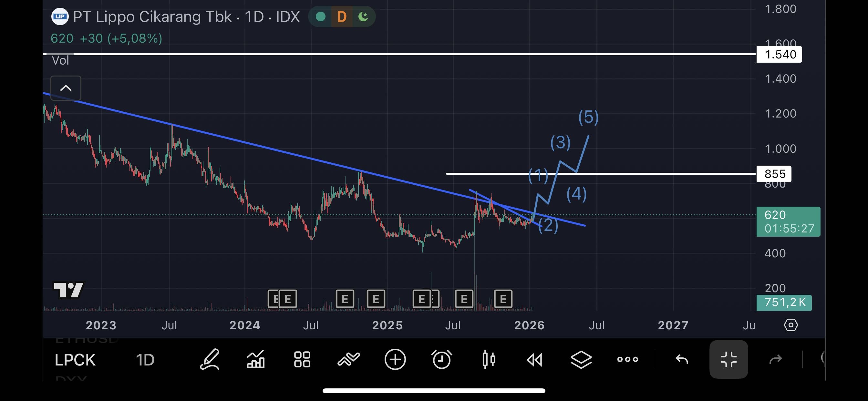Open the layers object tree icon
Viewport: 868px width, 401px height.
pos(581,360)
